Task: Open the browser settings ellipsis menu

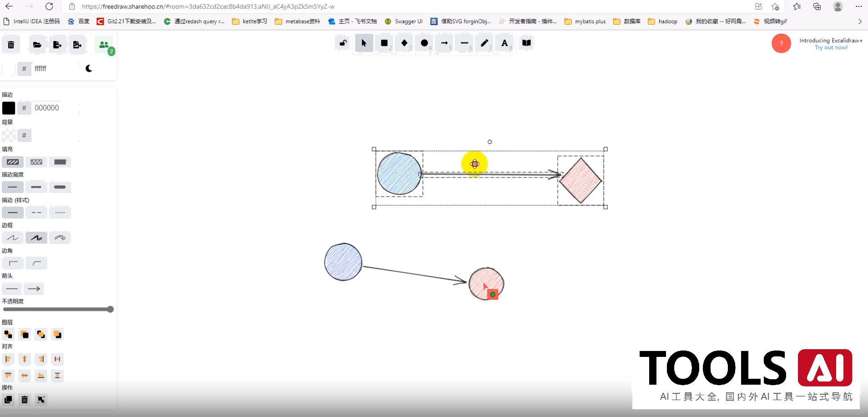Action: [858, 6]
